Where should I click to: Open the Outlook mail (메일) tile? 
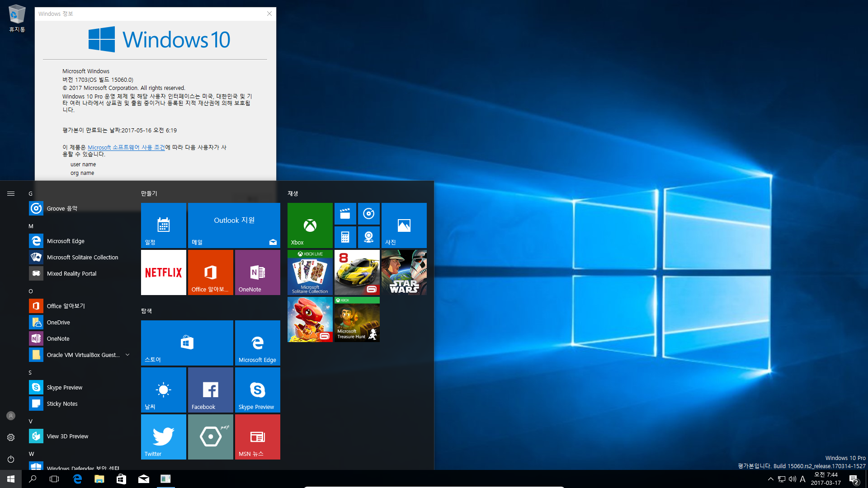[x=234, y=225]
